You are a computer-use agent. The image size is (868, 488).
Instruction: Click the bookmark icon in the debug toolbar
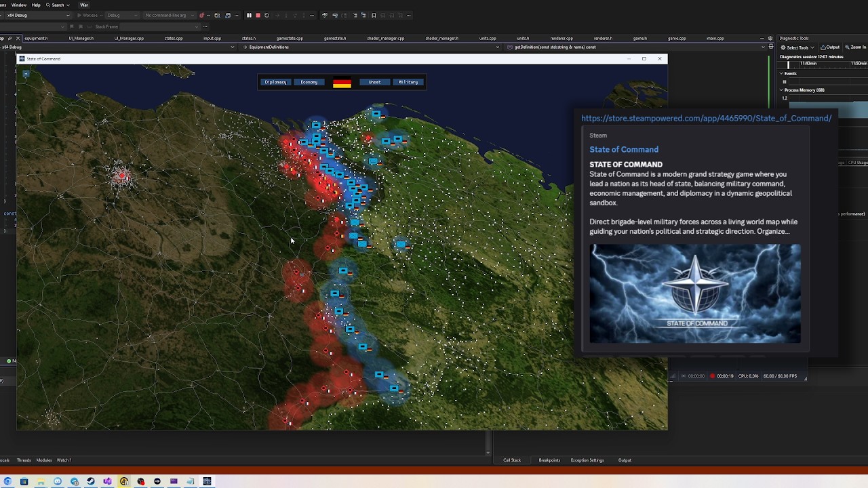tap(374, 15)
